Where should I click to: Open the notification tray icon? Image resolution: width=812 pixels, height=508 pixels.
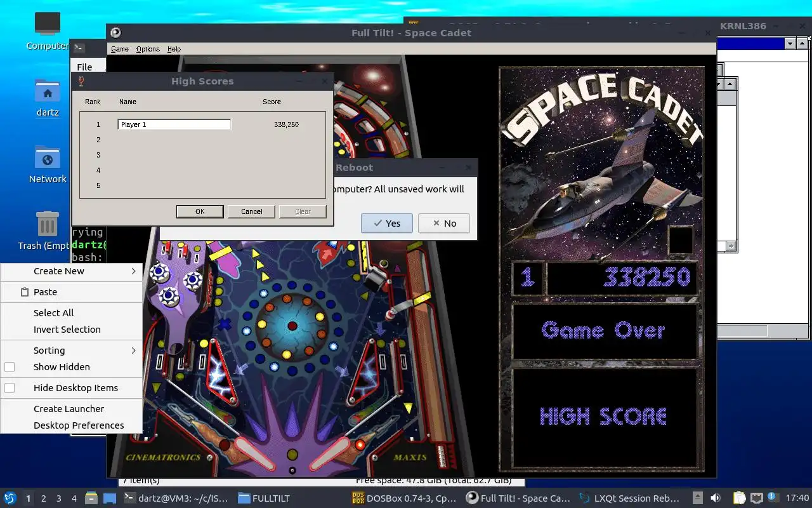(x=773, y=498)
